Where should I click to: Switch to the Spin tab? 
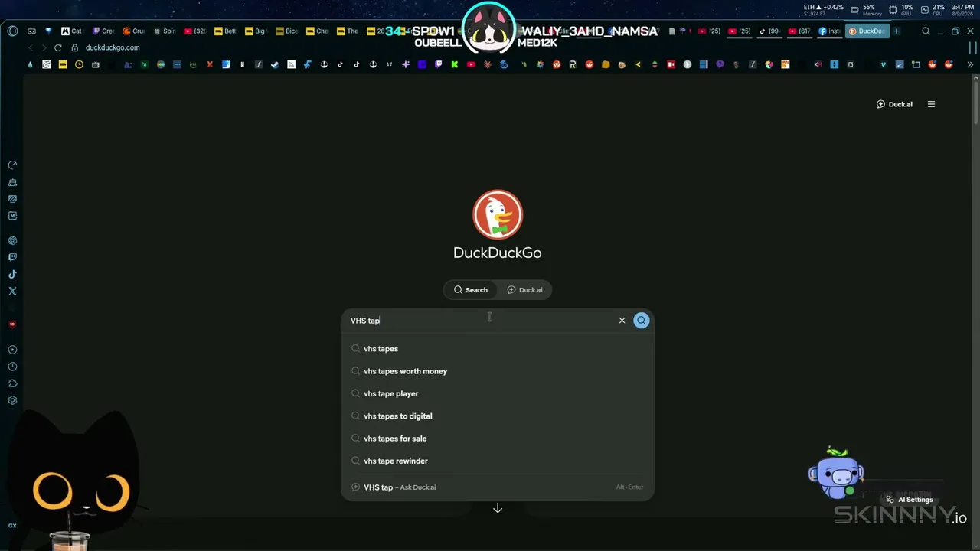164,31
